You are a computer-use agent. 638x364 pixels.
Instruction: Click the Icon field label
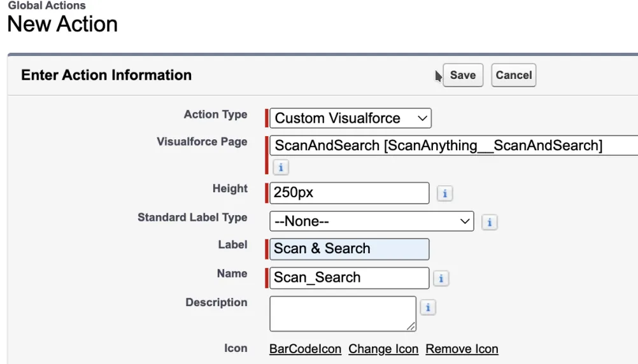click(x=236, y=349)
